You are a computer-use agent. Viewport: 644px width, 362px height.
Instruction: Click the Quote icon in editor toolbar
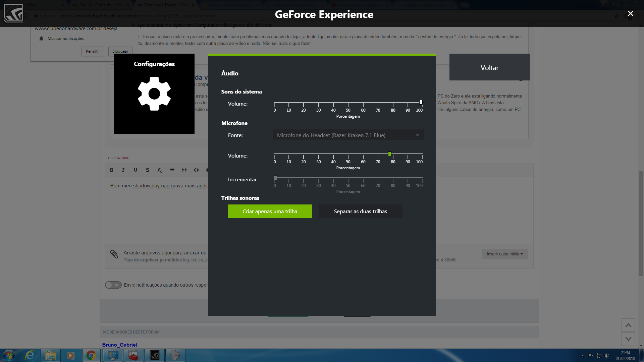click(x=184, y=170)
